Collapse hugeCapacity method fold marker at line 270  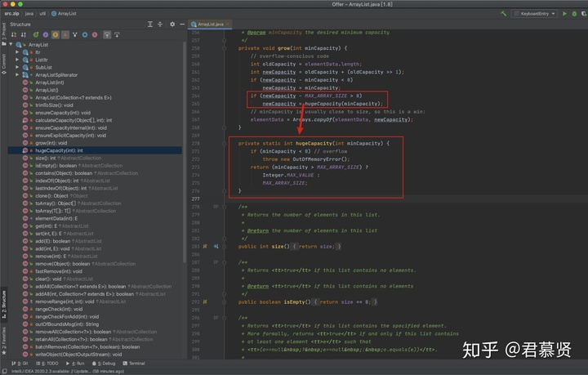[225, 143]
